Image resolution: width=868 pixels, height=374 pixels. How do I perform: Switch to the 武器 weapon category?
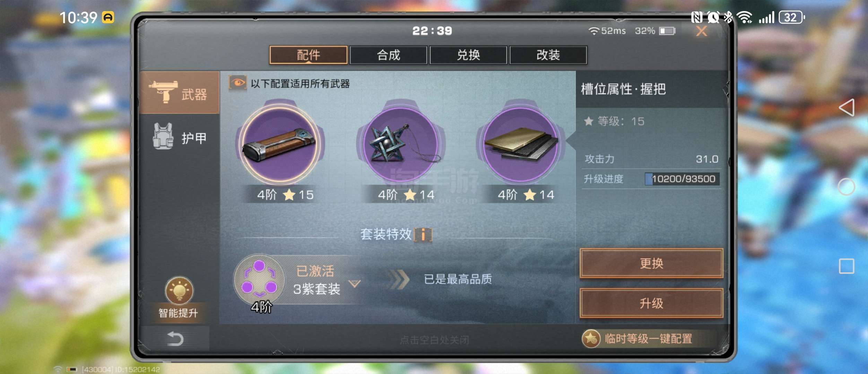[180, 92]
